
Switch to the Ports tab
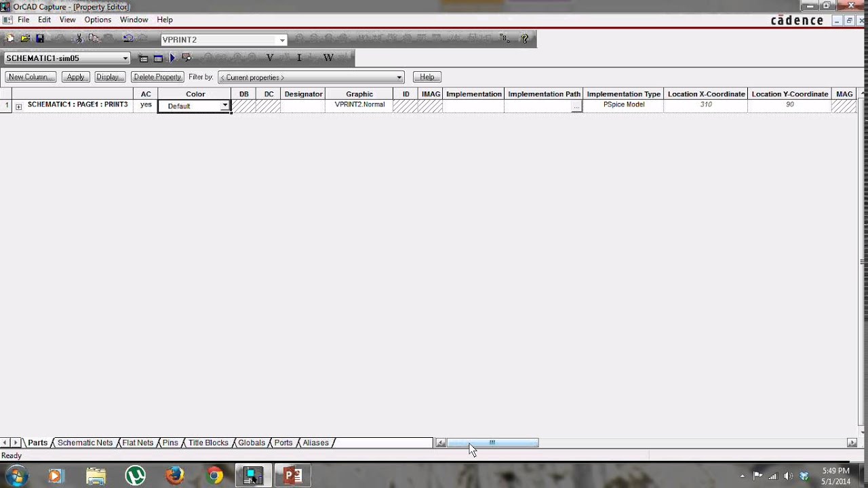(x=283, y=443)
